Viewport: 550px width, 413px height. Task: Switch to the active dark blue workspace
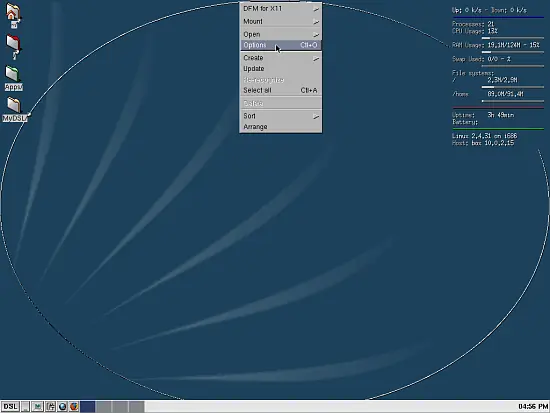pos(88,406)
